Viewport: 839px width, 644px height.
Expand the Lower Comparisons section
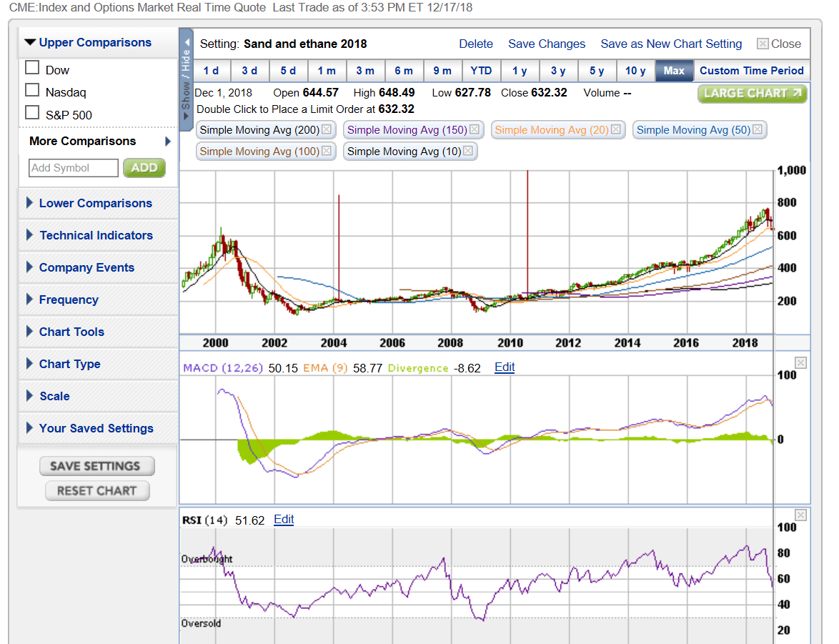pos(89,204)
